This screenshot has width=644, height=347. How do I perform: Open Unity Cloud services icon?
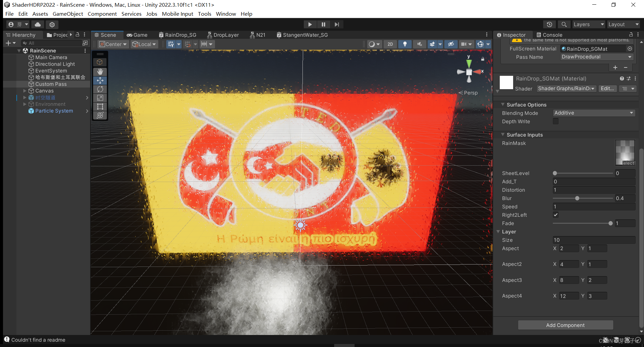(x=38, y=24)
